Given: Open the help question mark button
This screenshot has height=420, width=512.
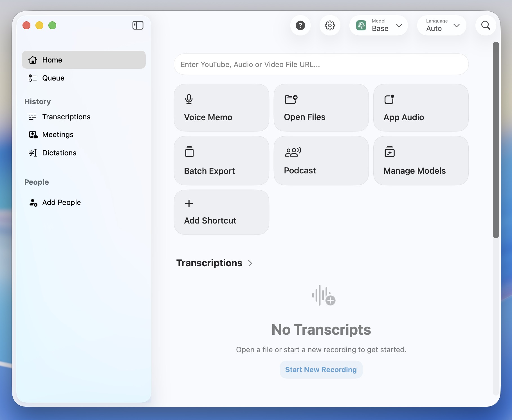Looking at the screenshot, I should click(x=300, y=25).
